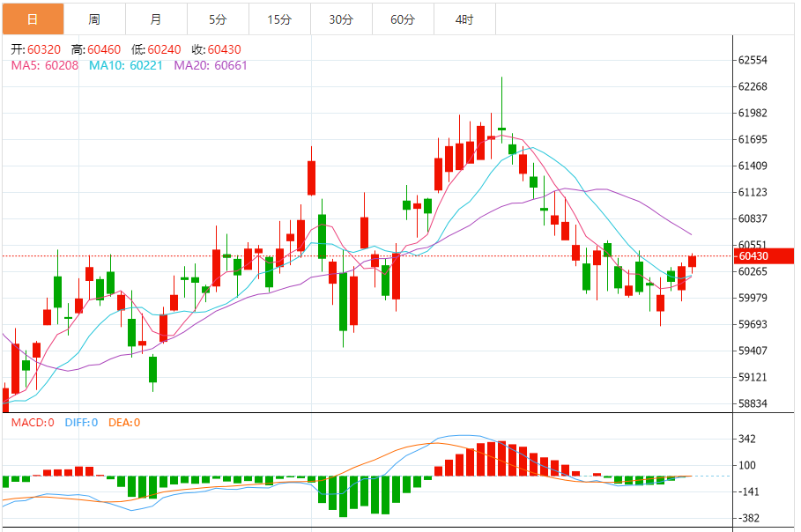The width and height of the screenshot is (801, 532).
Task: Click the MA10: 60221 indicator label
Action: [x=126, y=65]
